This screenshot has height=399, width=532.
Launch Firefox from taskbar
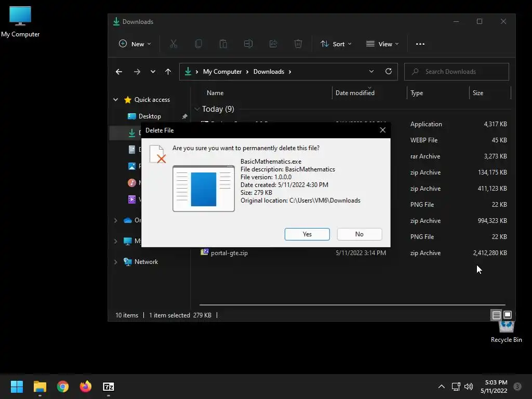click(86, 387)
